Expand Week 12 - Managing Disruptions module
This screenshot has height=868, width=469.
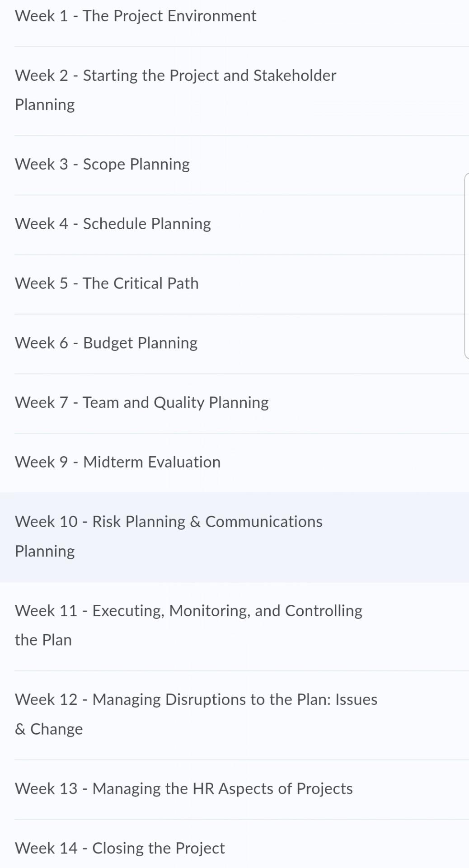pos(197,713)
